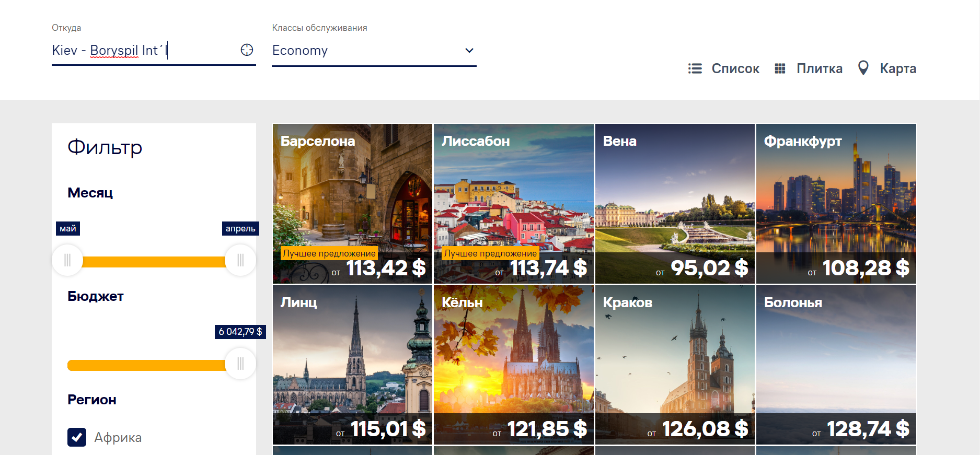Click the 121,85 $ Cologne price
The width and height of the screenshot is (980, 455).
coord(547,429)
